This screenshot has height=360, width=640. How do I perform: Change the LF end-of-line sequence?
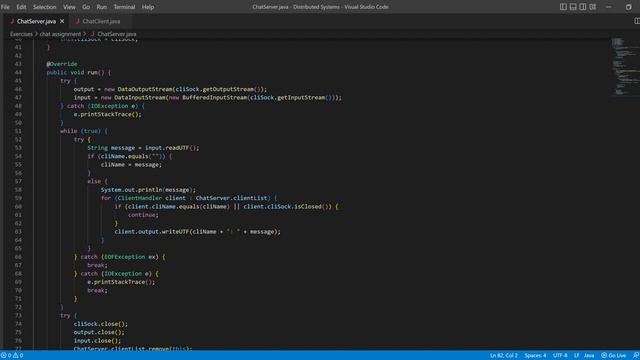point(576,356)
